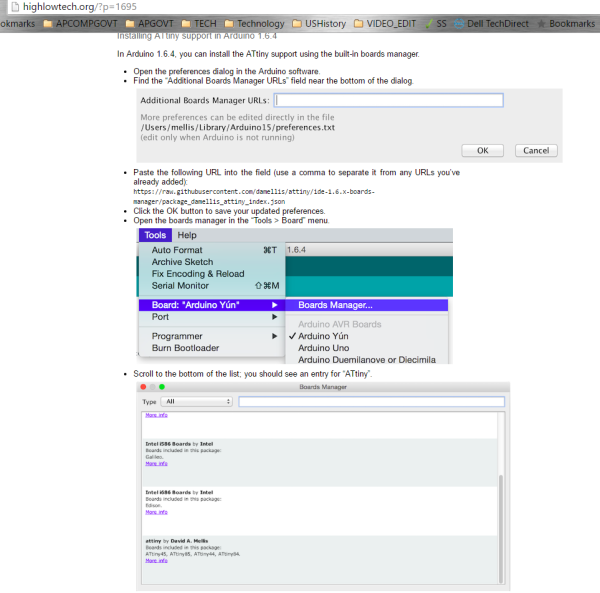
Task: Open More info link at list top
Action: (157, 415)
